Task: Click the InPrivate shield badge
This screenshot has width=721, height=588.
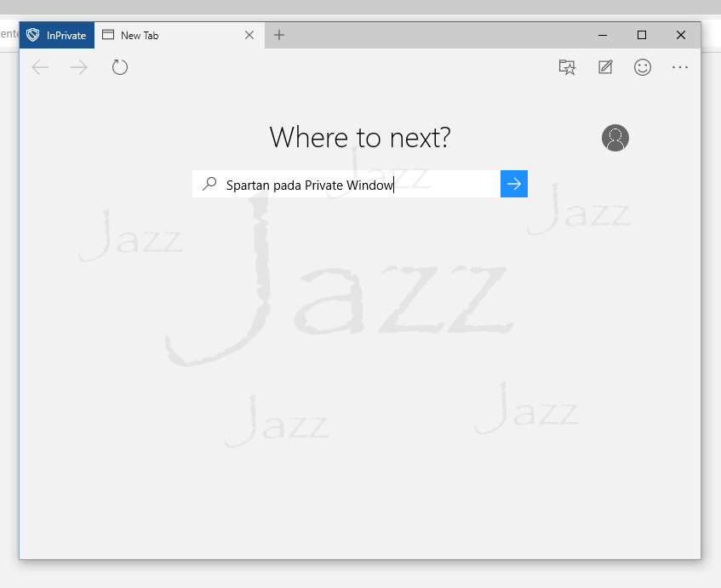Action: click(x=56, y=35)
